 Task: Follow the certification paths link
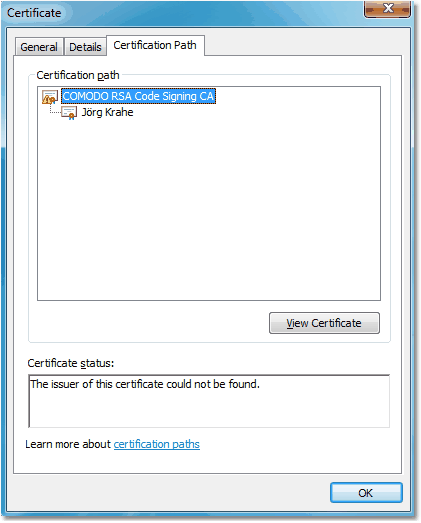point(156,444)
